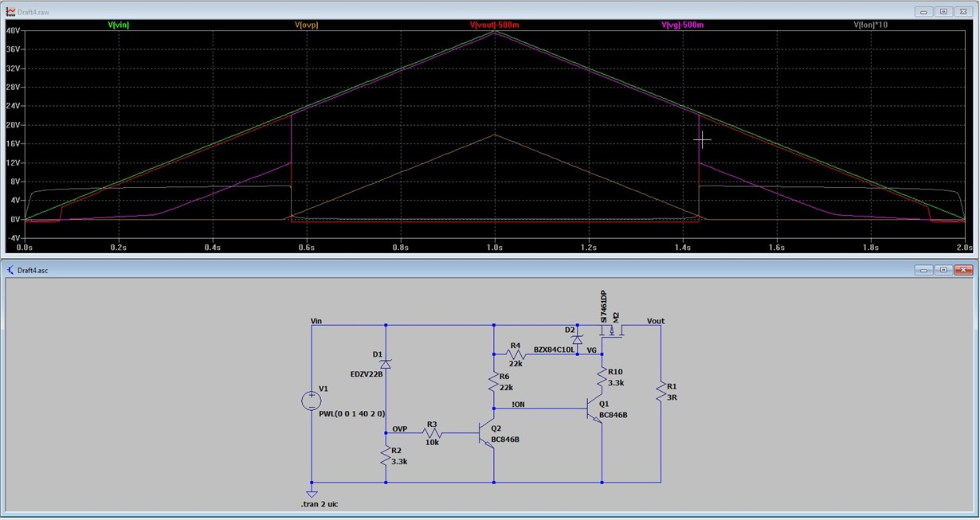Viewport: 980px width, 520px height.
Task: Minimize the Draft4.raw waveform window
Action: tap(923, 12)
